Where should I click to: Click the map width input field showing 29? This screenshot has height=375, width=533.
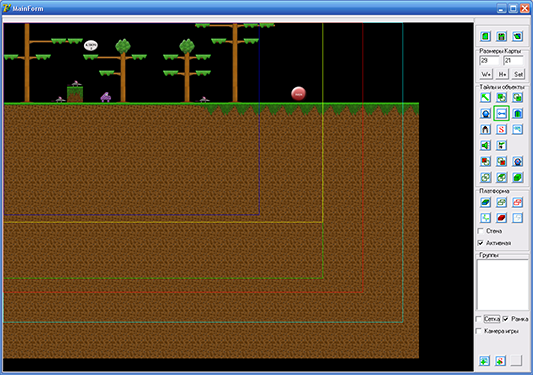click(489, 61)
